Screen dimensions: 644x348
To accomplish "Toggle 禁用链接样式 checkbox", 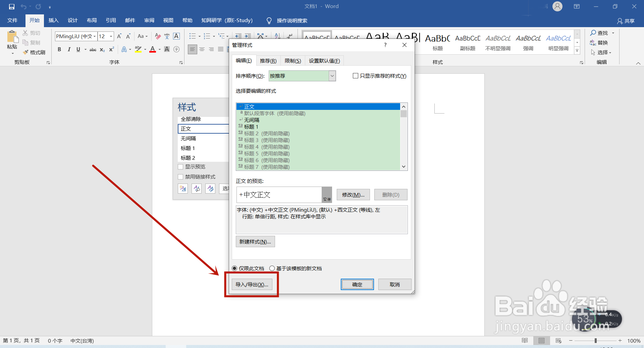I will coord(180,177).
